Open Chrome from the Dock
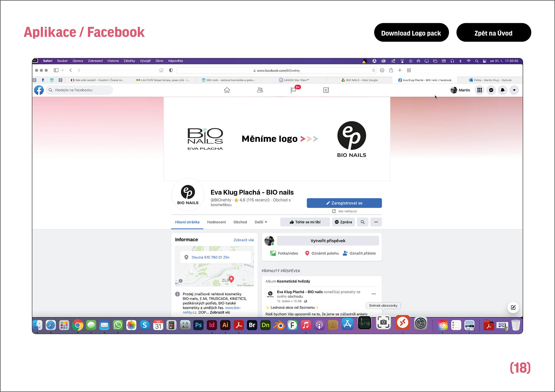The height and width of the screenshot is (392, 555). pos(77,325)
